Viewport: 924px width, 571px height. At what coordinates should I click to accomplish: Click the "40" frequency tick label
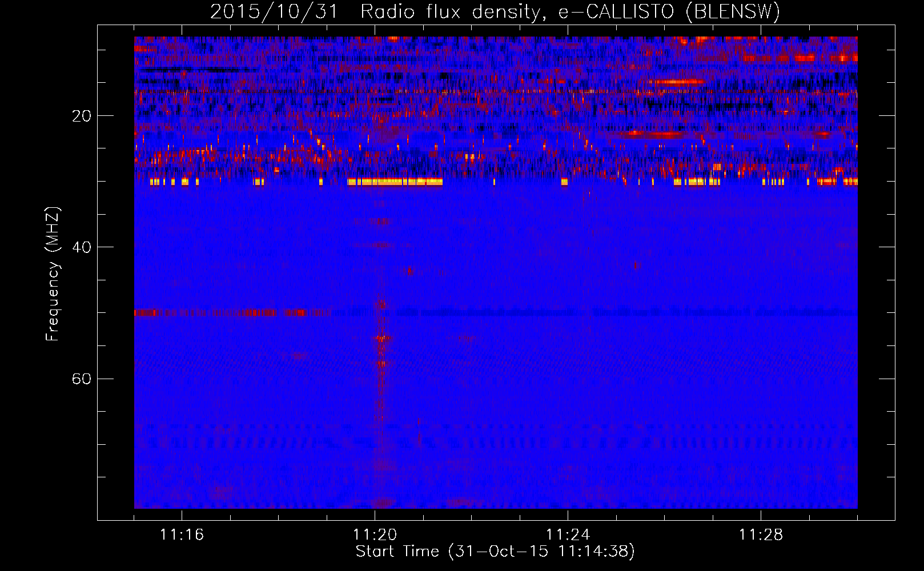(82, 247)
